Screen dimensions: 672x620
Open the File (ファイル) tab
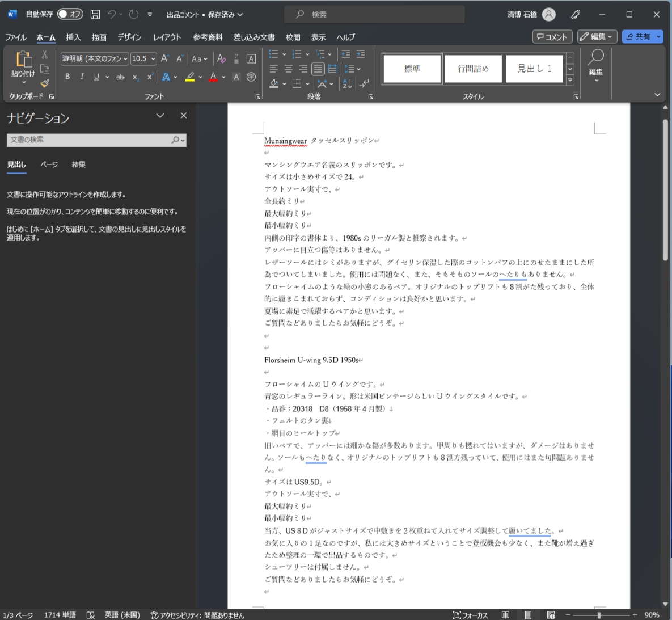(16, 37)
